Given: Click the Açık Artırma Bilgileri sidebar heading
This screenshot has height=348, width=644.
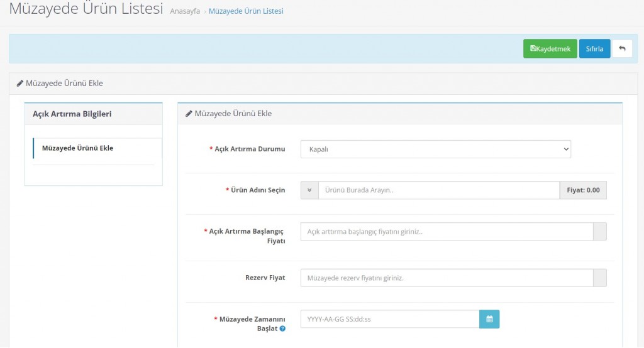Looking at the screenshot, I should pos(72,114).
